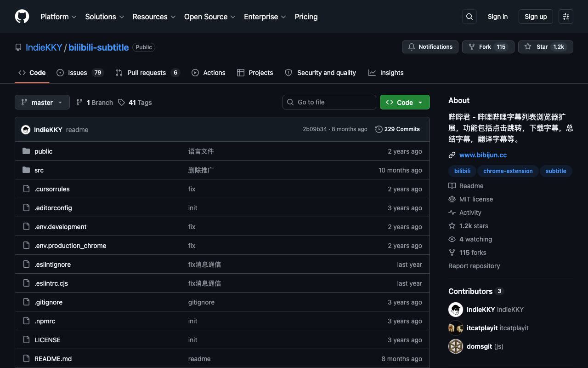Click the src folder icon
Image resolution: width=588 pixels, height=368 pixels.
point(26,170)
